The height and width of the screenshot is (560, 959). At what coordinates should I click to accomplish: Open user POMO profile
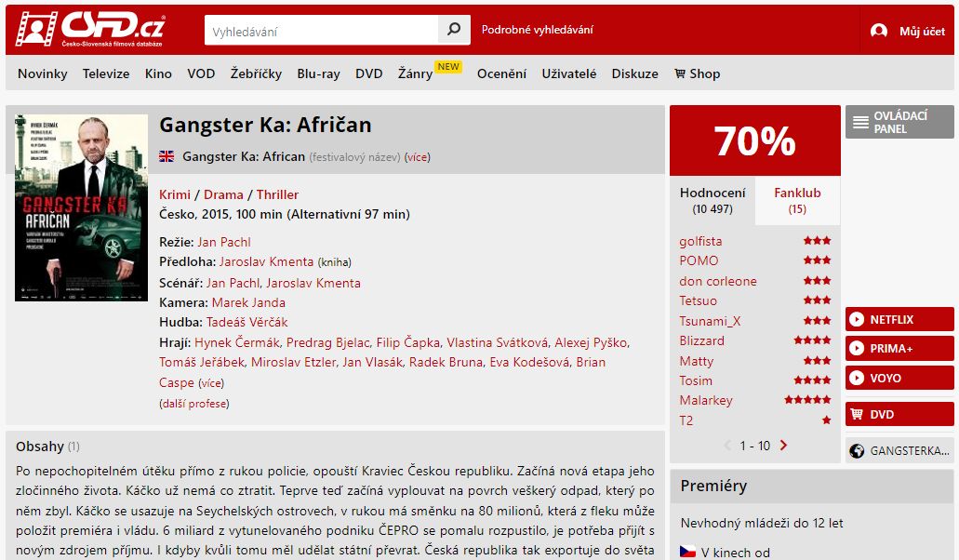[x=699, y=260]
